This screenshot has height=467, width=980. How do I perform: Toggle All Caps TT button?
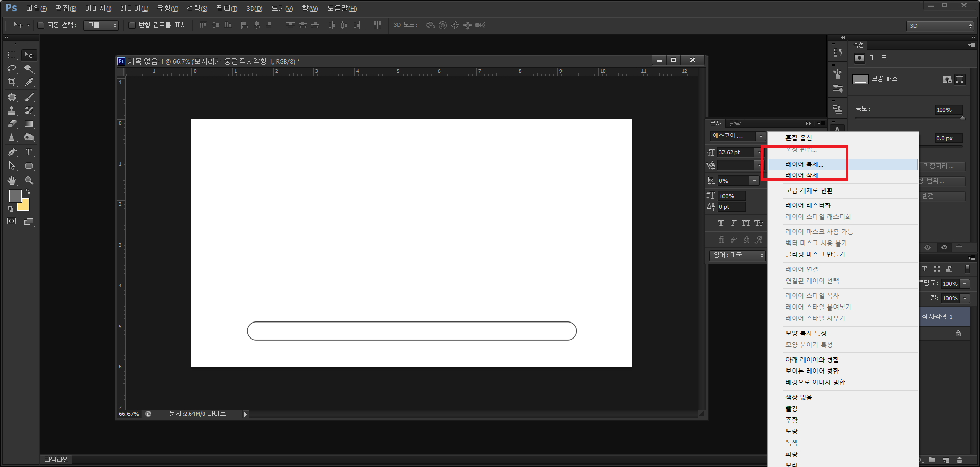(746, 223)
